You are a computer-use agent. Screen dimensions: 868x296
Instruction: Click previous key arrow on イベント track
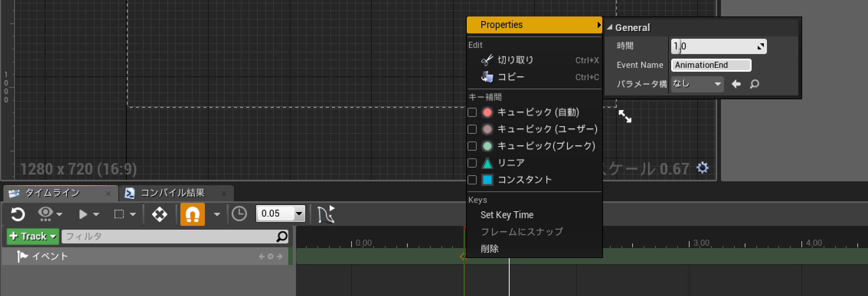262,257
